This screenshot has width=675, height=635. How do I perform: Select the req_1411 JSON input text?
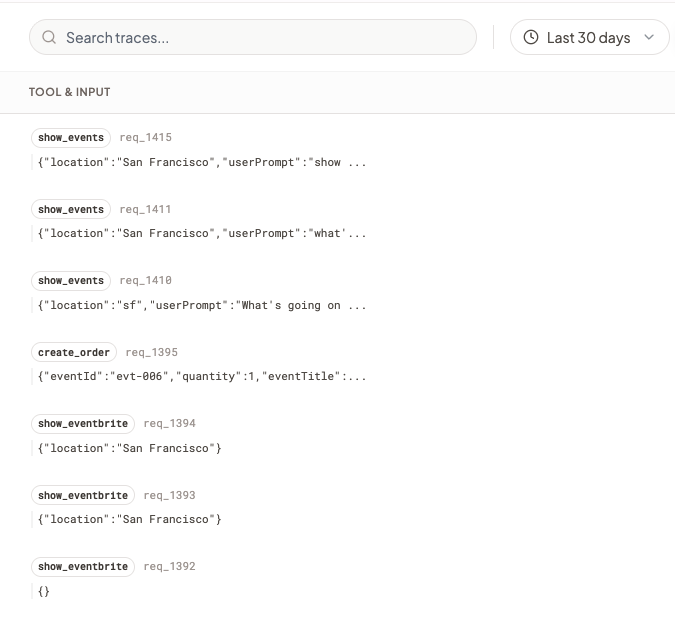[x=202, y=234]
